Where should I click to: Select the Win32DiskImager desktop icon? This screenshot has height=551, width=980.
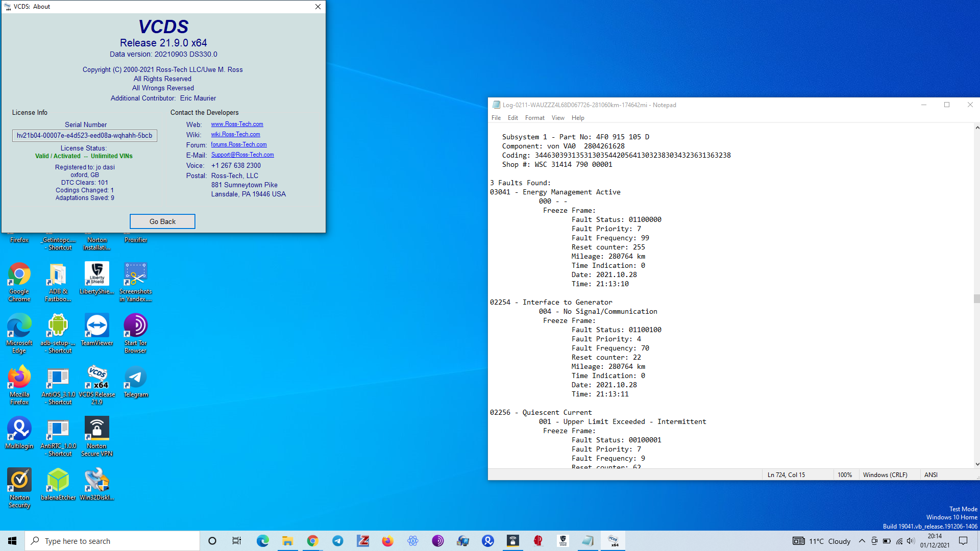(x=97, y=485)
